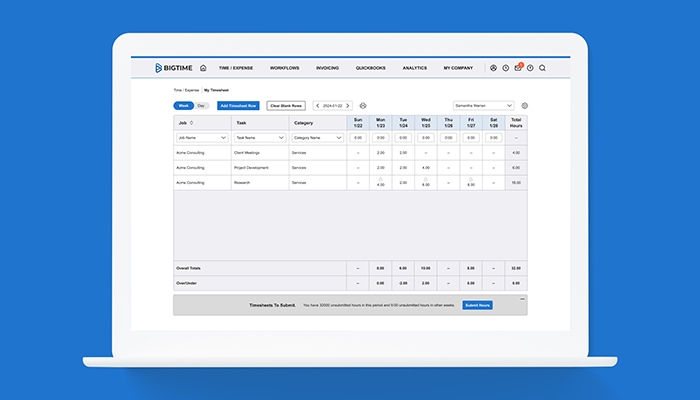Go to the previous week arrow
This screenshot has width=700, height=400.
pyautogui.click(x=317, y=106)
